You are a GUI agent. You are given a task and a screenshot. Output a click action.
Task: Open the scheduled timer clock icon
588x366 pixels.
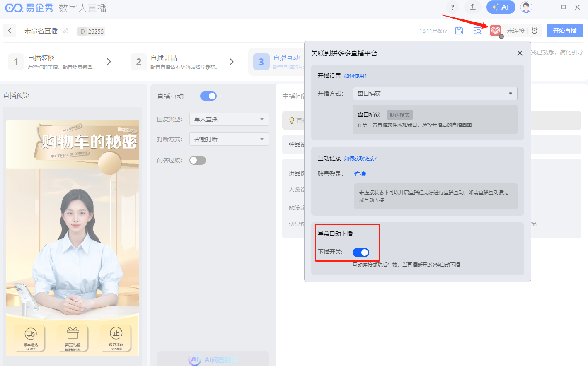[x=535, y=31]
